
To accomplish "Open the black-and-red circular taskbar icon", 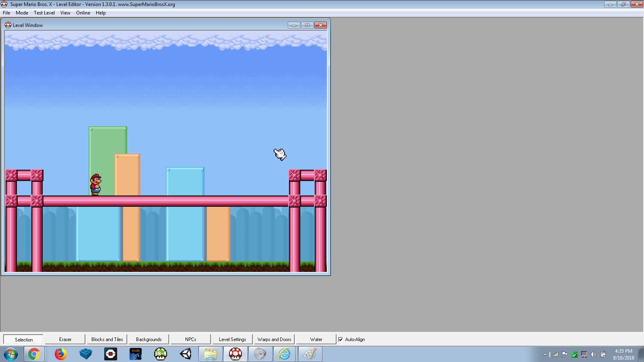I will click(x=111, y=354).
